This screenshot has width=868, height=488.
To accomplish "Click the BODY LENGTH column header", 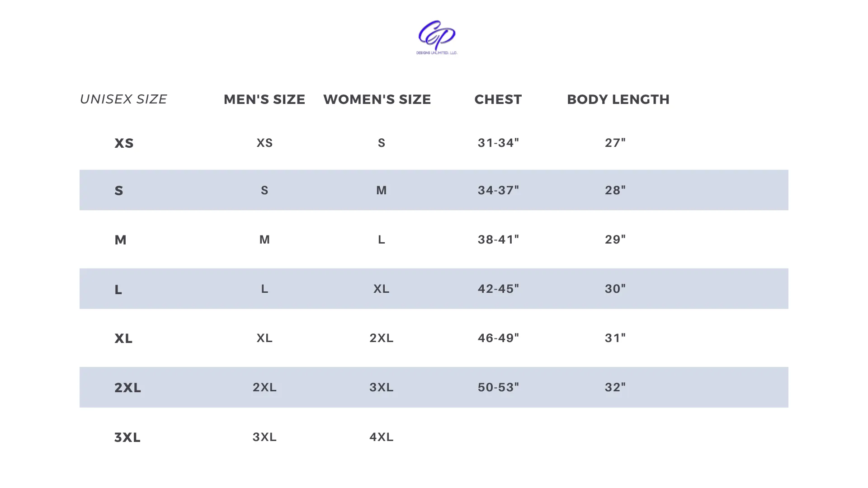I will tap(618, 99).
